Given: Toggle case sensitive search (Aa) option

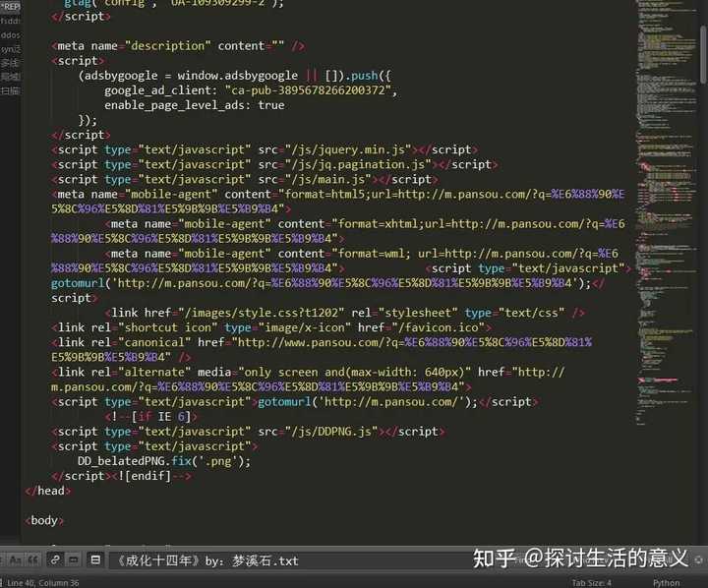Looking at the screenshot, I should (15, 560).
